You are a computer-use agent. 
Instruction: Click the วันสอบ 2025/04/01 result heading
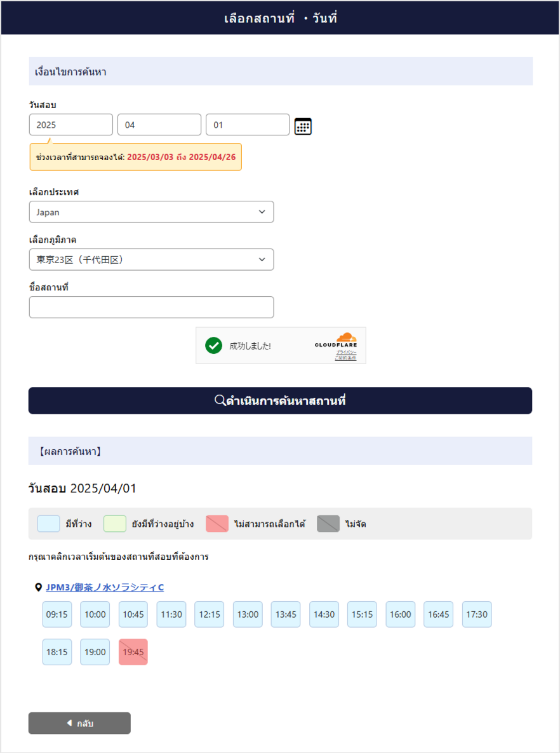(x=82, y=489)
